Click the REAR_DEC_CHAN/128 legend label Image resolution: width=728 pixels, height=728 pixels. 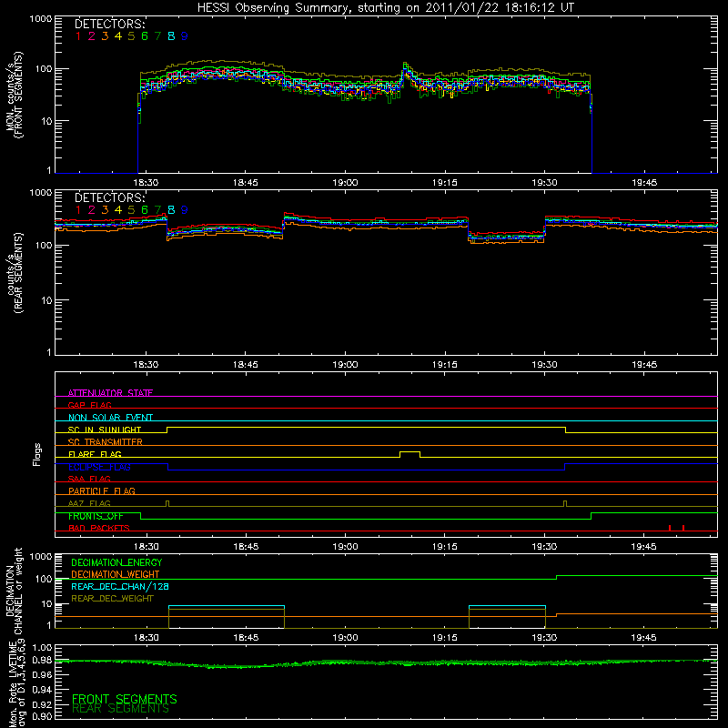click(120, 586)
